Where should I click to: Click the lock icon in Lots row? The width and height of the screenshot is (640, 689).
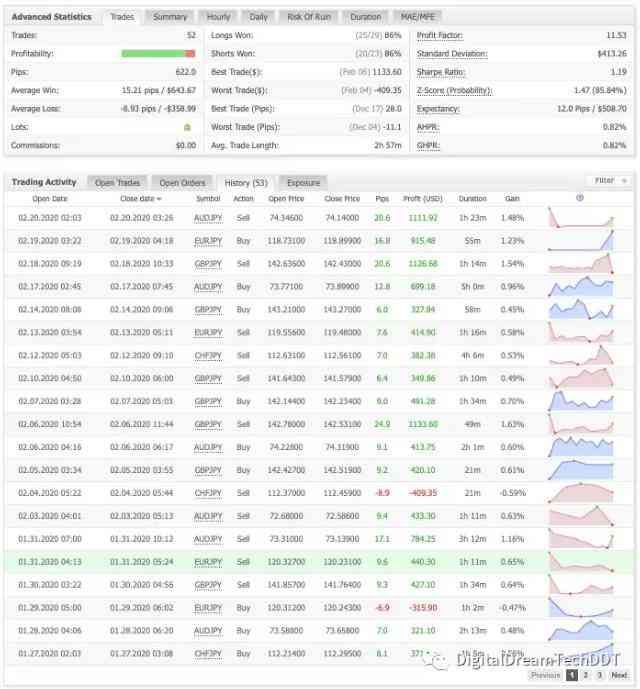tap(187, 127)
